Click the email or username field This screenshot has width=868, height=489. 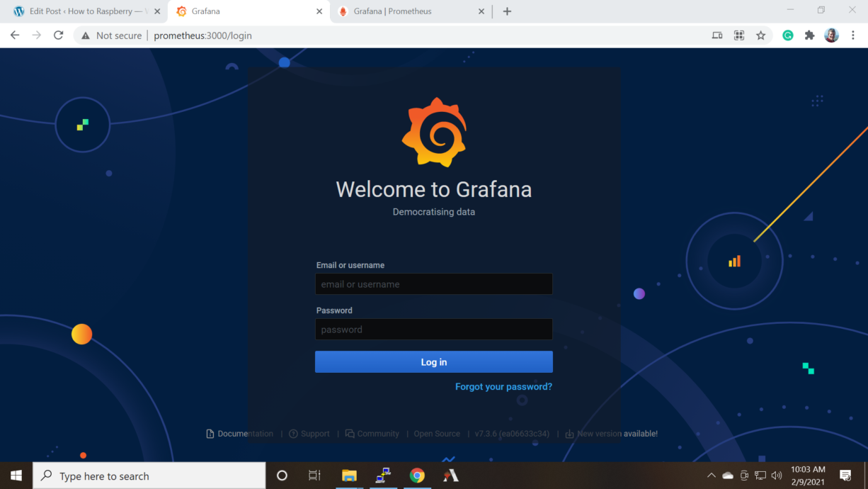pos(434,283)
